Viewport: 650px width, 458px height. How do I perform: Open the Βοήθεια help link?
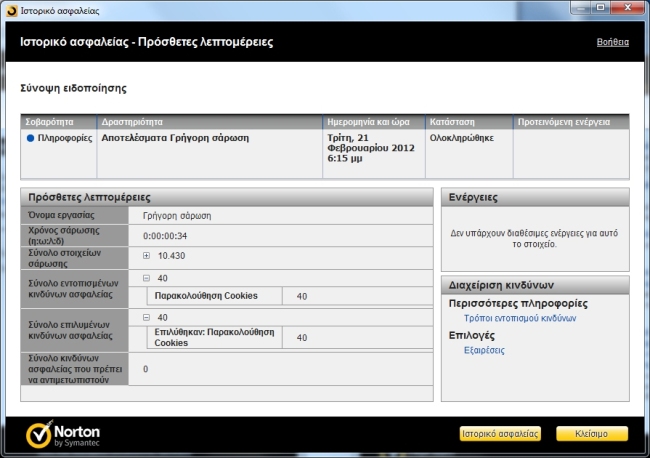click(612, 43)
